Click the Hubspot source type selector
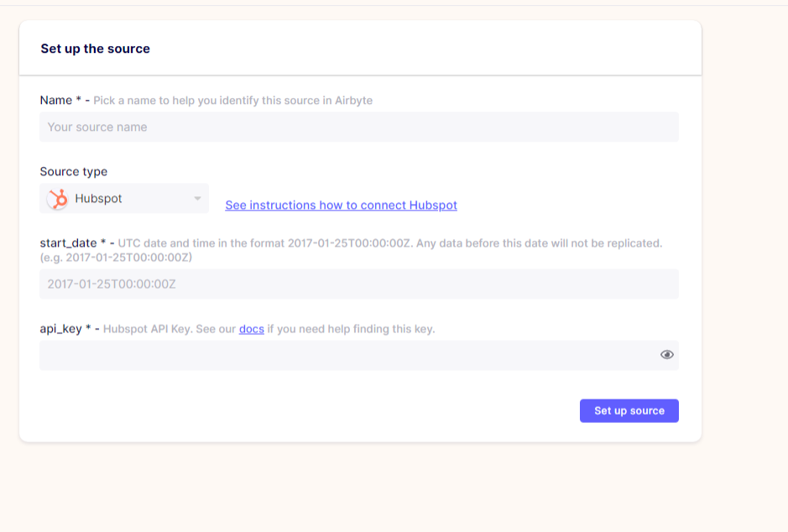Image resolution: width=788 pixels, height=532 pixels. click(x=124, y=198)
